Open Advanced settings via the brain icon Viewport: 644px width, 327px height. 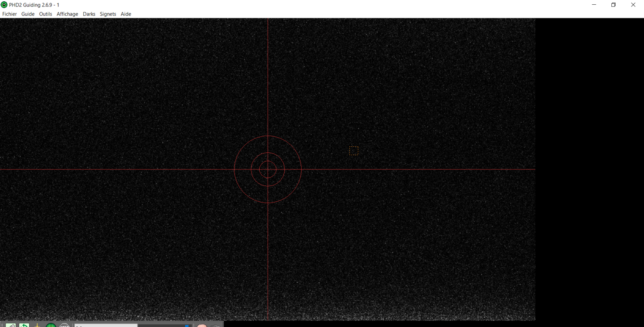[202, 325]
